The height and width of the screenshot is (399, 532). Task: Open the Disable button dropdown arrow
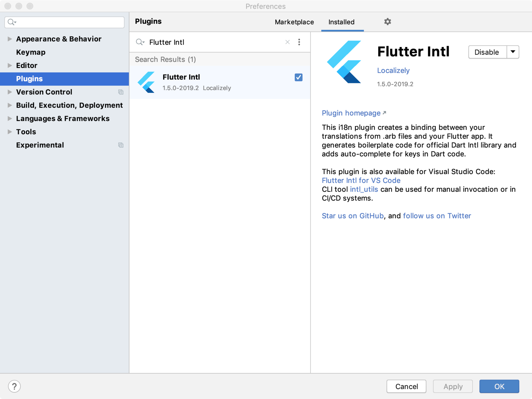tap(513, 52)
